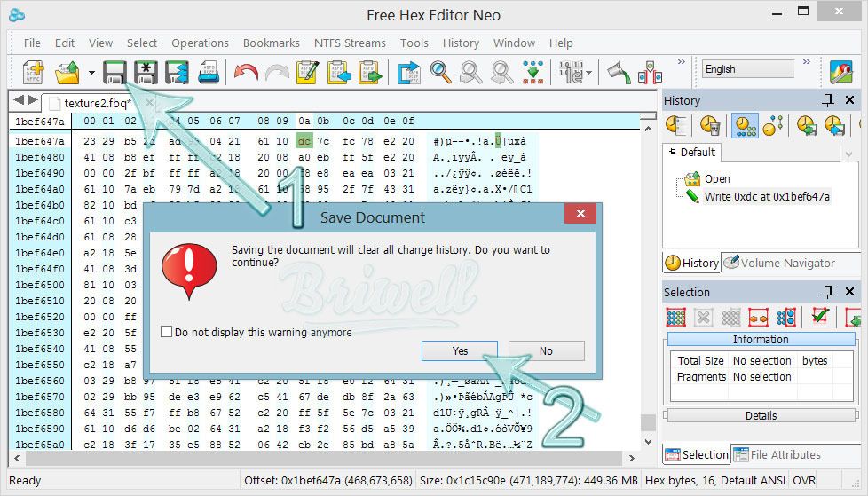The image size is (868, 496).
Task: Click the New file toolbar icon
Action: coord(33,73)
